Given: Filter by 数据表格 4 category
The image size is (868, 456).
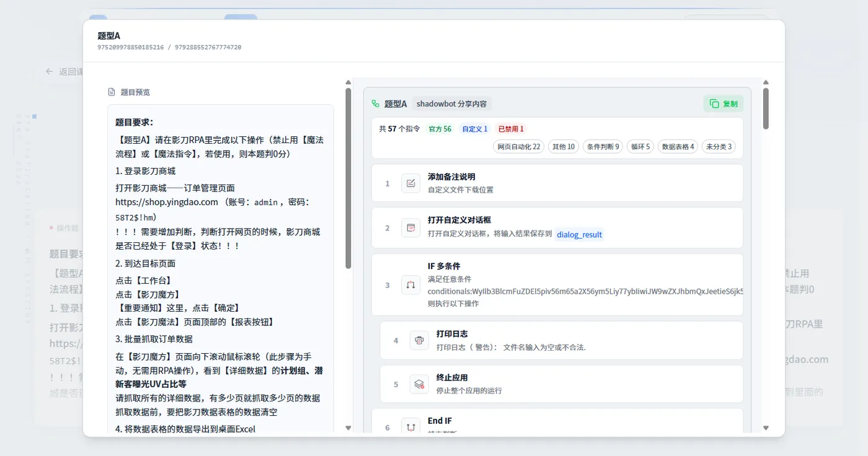Looking at the screenshot, I should pos(678,147).
